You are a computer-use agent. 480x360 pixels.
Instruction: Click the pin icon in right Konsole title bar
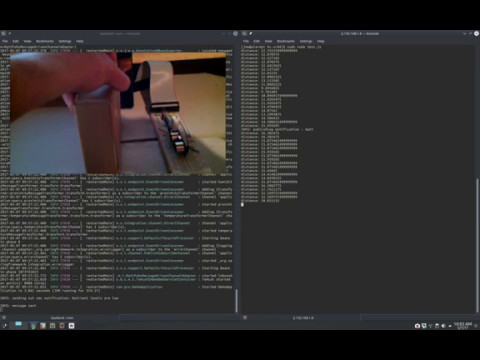click(x=251, y=34)
